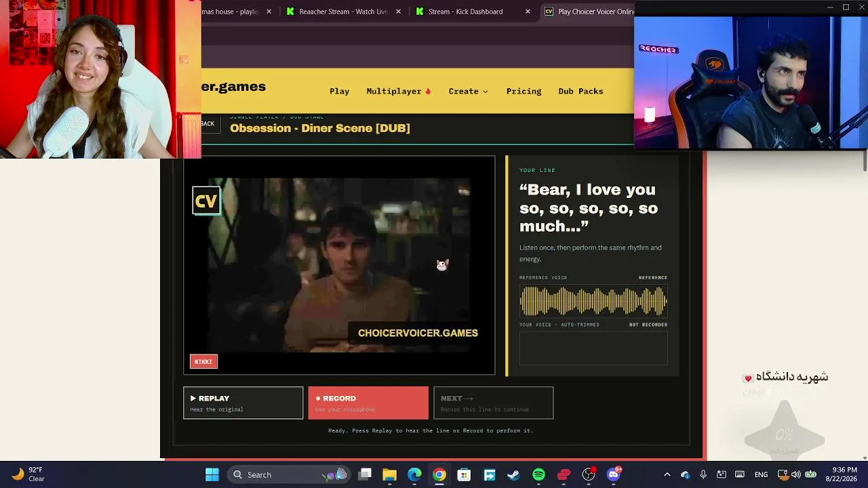Close the Reaacher Stream tab
The height and width of the screenshot is (488, 868).
point(398,12)
